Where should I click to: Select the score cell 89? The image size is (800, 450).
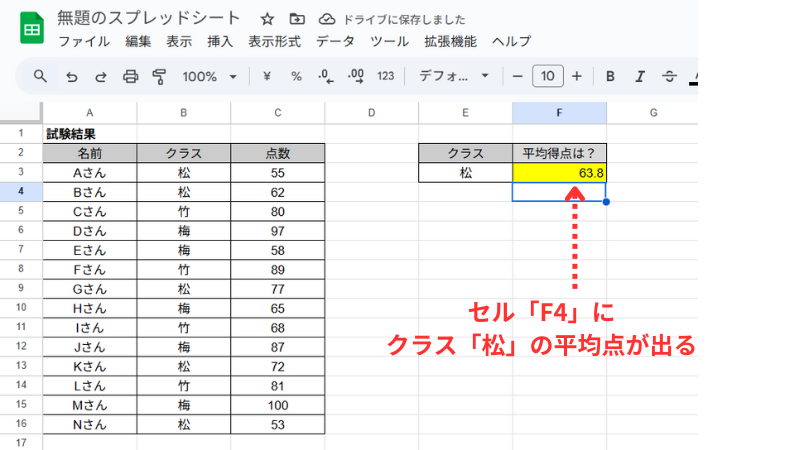pos(278,270)
